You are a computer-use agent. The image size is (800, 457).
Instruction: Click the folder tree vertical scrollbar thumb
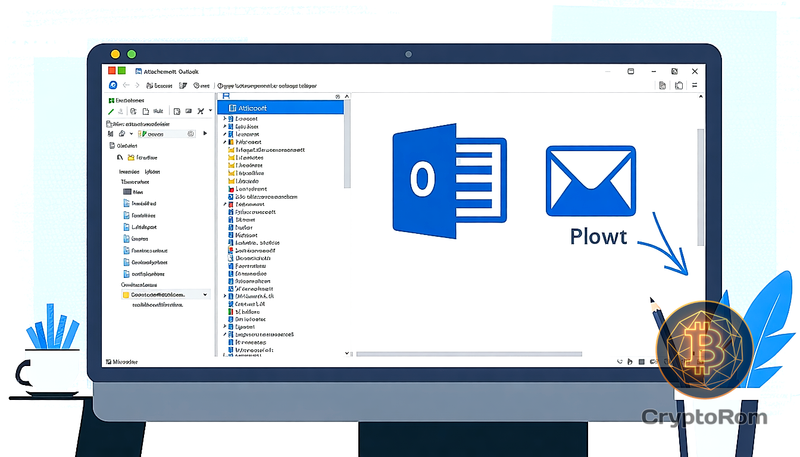click(347, 144)
